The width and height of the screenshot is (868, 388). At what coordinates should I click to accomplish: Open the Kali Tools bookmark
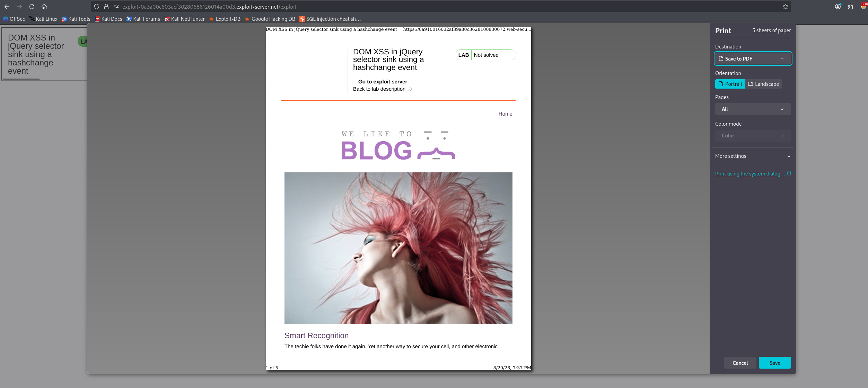pos(76,19)
